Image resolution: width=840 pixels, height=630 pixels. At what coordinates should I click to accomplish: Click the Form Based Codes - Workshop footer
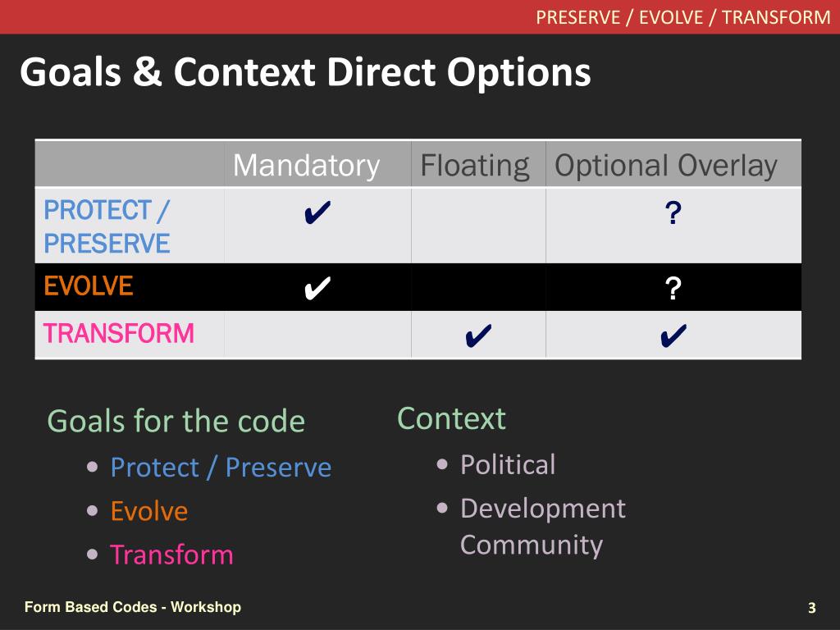[133, 607]
